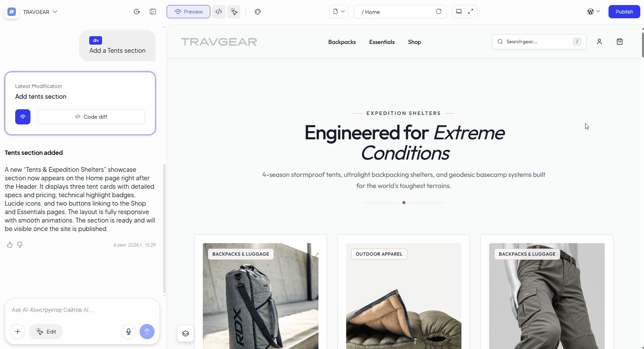This screenshot has width=644, height=349.
Task: Click the Publish button
Action: (624, 11)
